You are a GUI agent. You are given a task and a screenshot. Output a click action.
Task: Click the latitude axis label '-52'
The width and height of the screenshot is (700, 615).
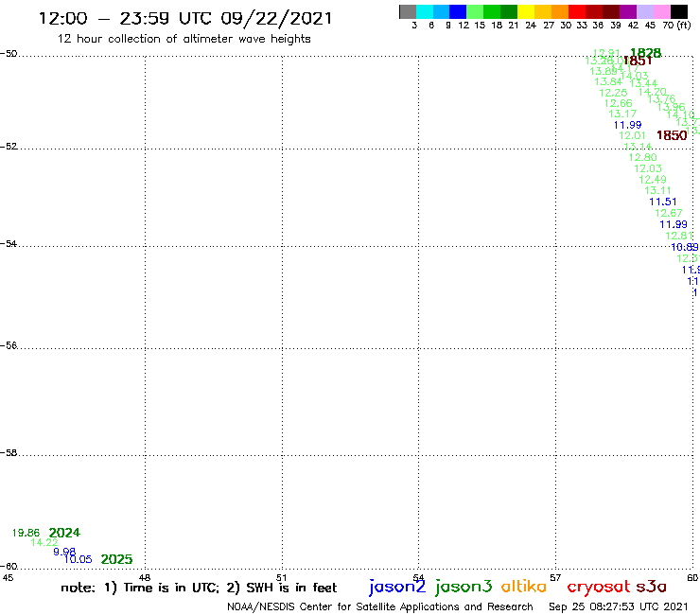coord(9,146)
